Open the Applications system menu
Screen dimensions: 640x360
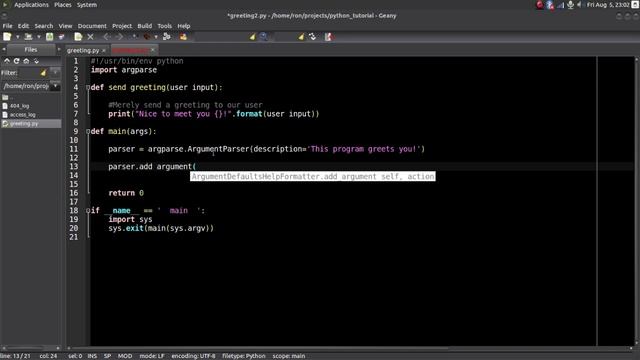(x=31, y=5)
